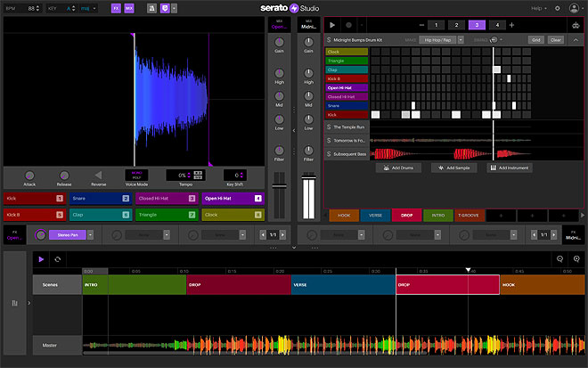
Task: Click the Clear pattern button
Action: tap(556, 40)
